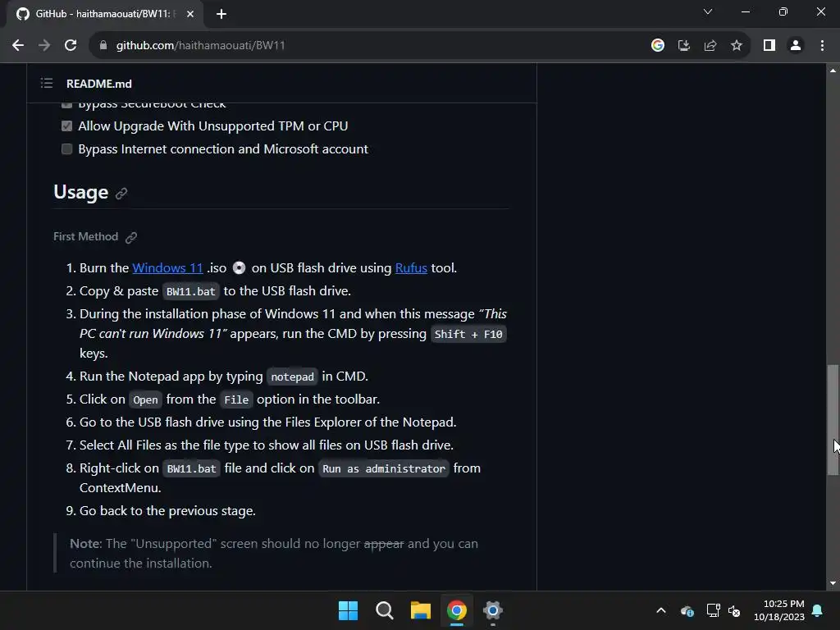Viewport: 840px width, 630px height.
Task: Click 'Go back to the previous stage' step
Action: pos(167,511)
